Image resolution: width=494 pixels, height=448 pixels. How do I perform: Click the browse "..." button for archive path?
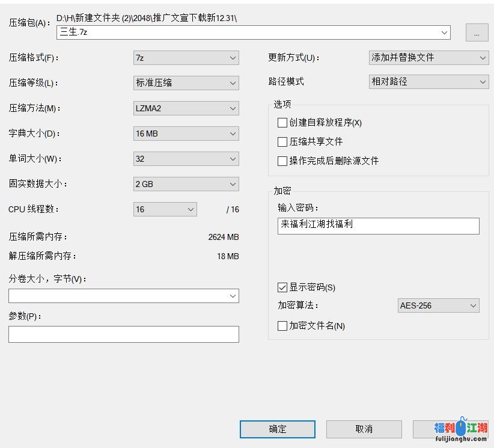(x=477, y=33)
